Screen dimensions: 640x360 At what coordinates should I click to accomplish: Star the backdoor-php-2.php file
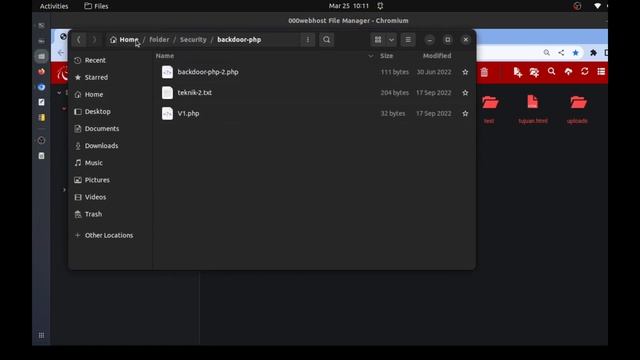pos(465,72)
